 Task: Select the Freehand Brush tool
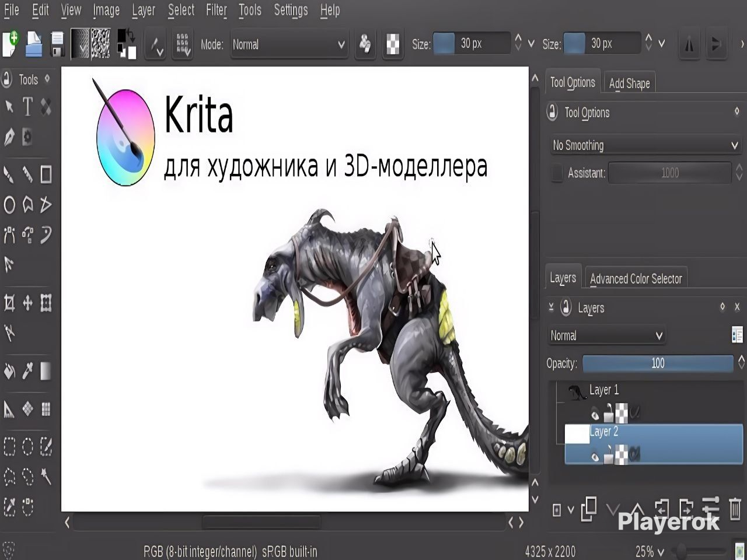click(x=9, y=174)
